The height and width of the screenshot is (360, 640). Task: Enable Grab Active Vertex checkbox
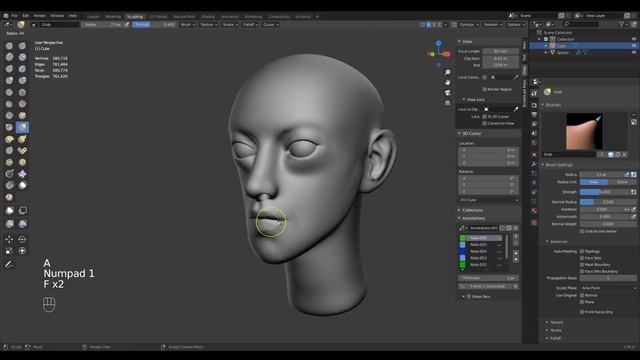[x=582, y=231]
